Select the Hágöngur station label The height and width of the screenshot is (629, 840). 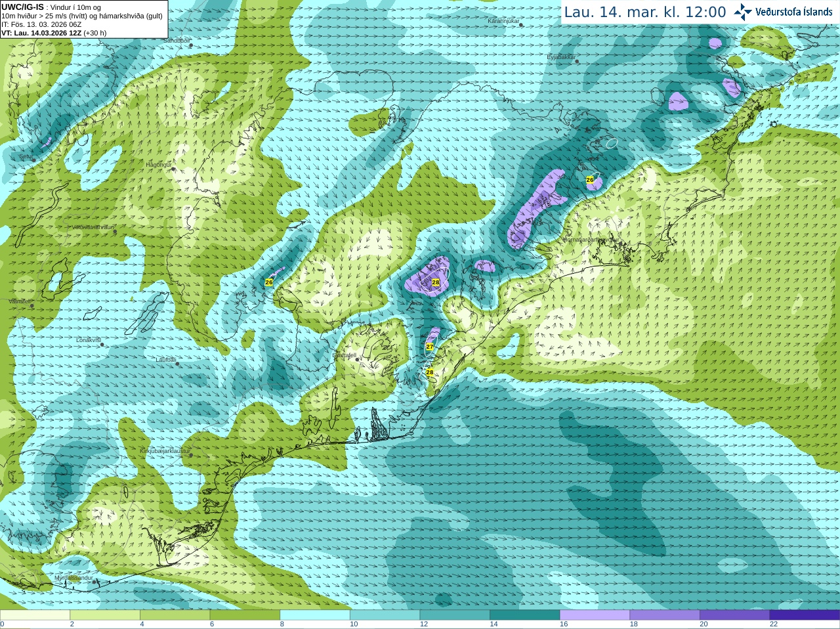(158, 165)
